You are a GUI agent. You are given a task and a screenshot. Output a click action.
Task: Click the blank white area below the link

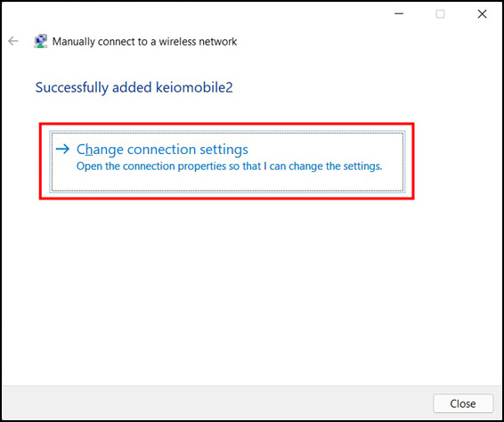pos(251,289)
